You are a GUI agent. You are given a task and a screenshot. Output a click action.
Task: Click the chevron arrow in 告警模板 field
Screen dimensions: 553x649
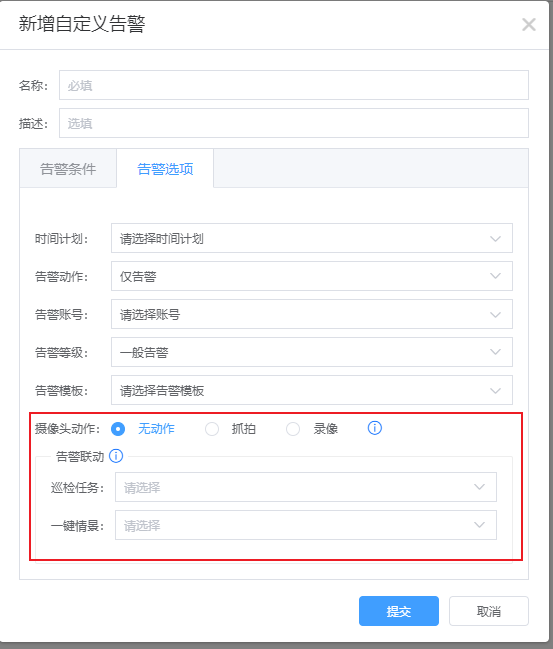tap(495, 391)
